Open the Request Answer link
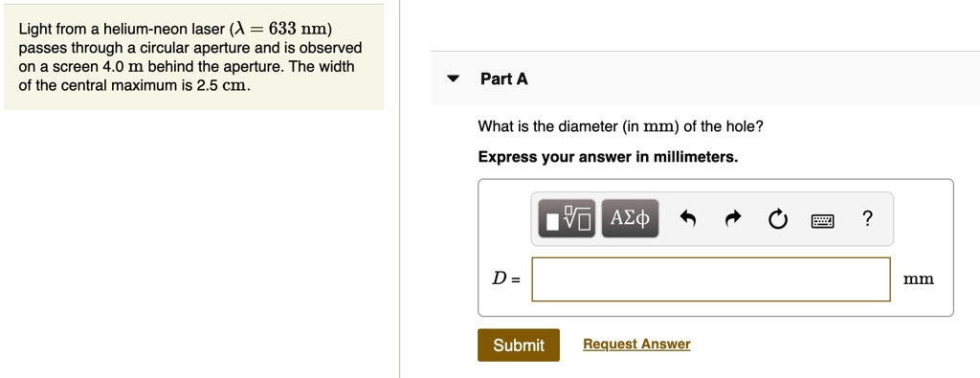The height and width of the screenshot is (378, 980). [x=636, y=345]
